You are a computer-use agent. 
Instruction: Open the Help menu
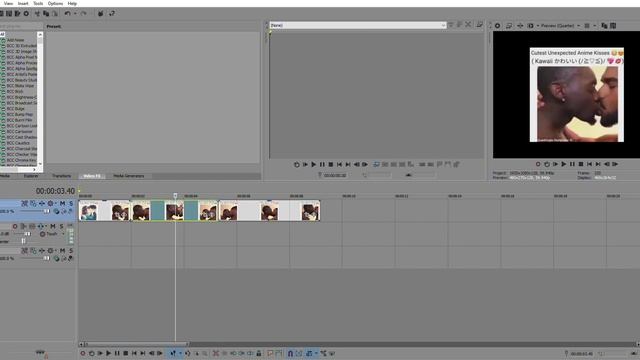(x=72, y=3)
